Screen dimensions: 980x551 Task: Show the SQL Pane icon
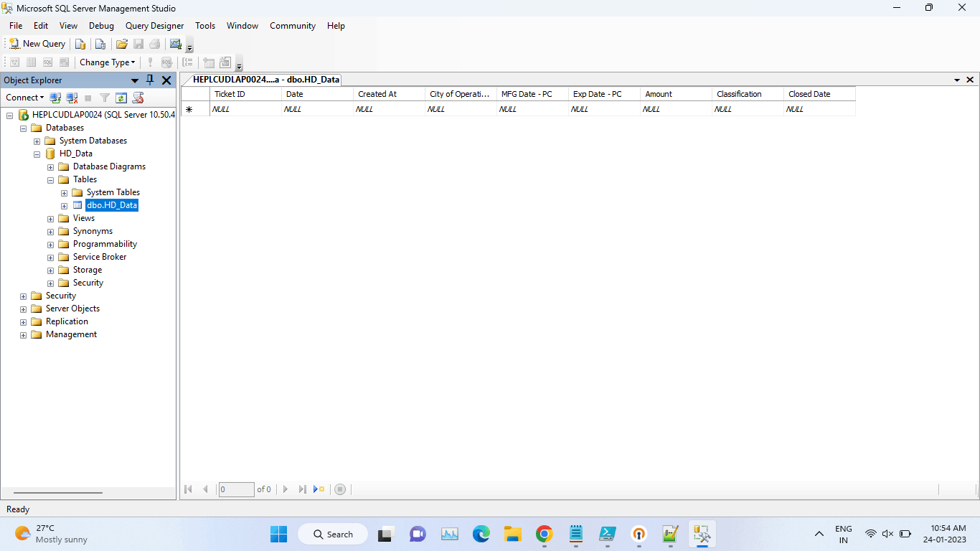[47, 62]
